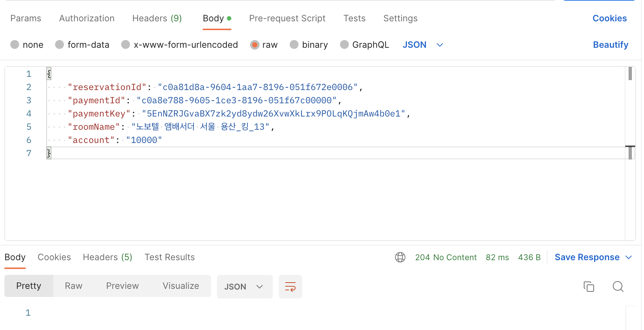This screenshot has width=644, height=330.
Task: Open the Params tab
Action: [x=26, y=18]
